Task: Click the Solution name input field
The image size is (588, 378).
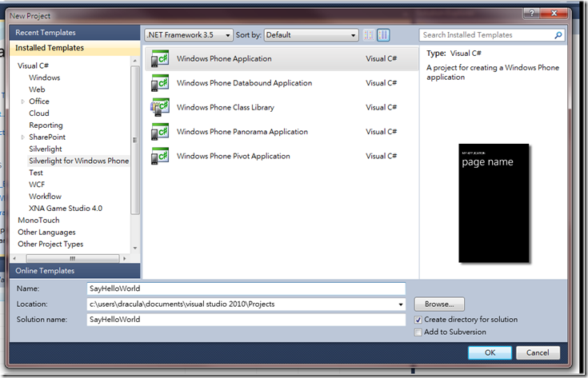Action: tap(246, 320)
